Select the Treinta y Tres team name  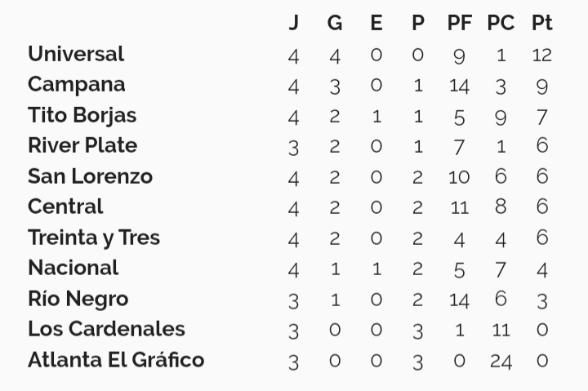[x=94, y=238]
